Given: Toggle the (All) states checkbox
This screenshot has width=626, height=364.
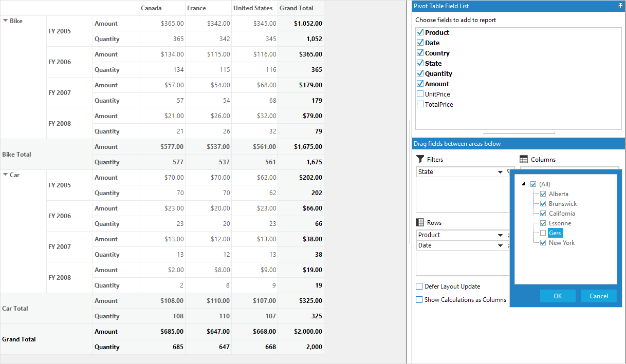Looking at the screenshot, I should (533, 184).
